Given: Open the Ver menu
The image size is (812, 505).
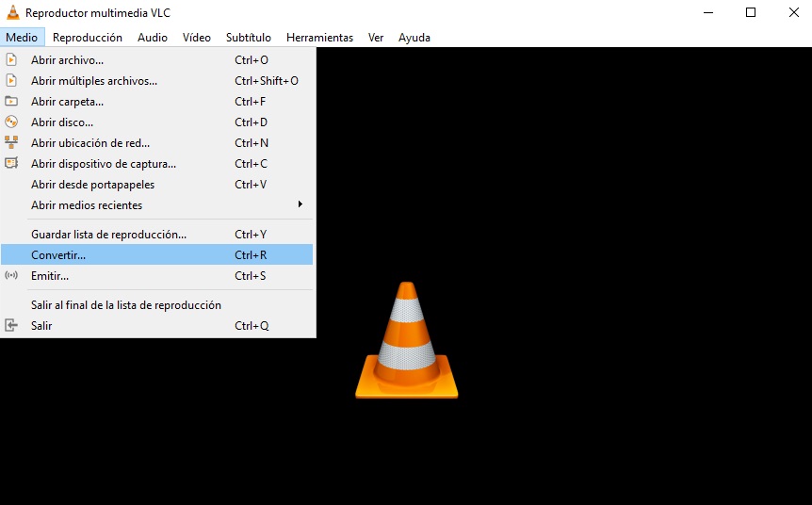Looking at the screenshot, I should click(376, 38).
